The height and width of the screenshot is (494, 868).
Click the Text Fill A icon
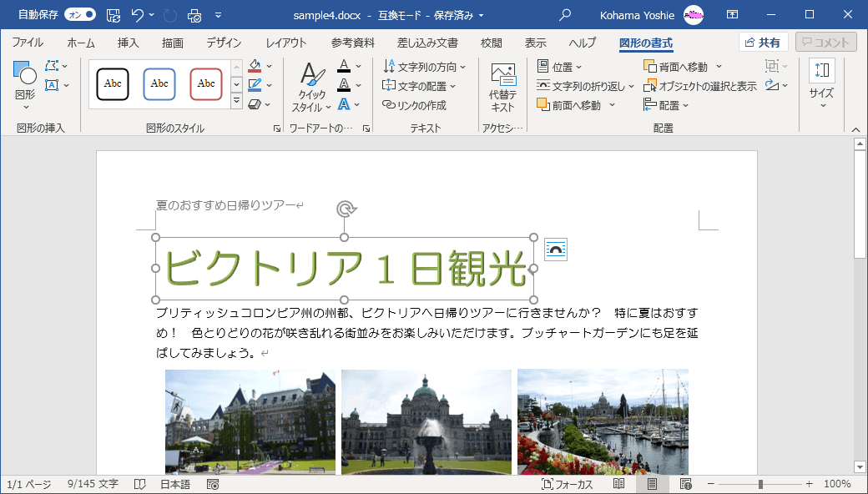(x=344, y=66)
